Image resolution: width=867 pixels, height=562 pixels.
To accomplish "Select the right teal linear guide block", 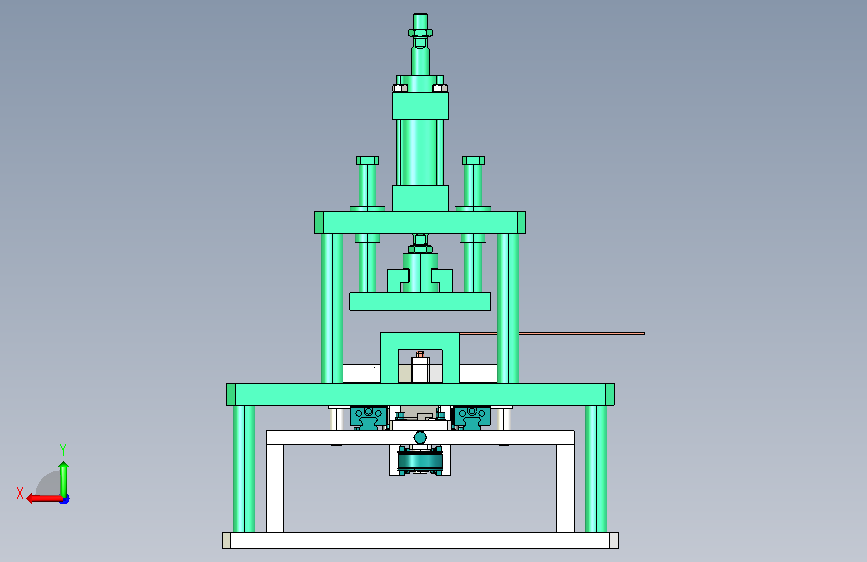I will pos(472,417).
